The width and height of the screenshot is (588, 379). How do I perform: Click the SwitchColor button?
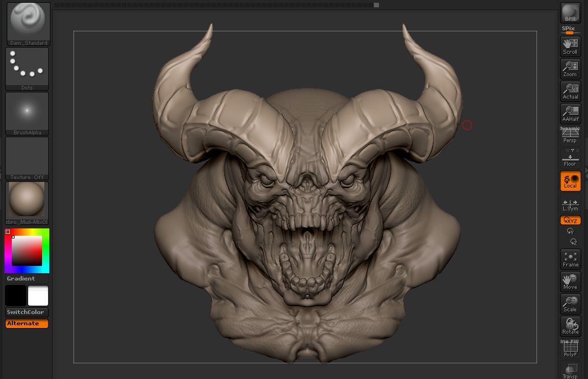(x=27, y=312)
